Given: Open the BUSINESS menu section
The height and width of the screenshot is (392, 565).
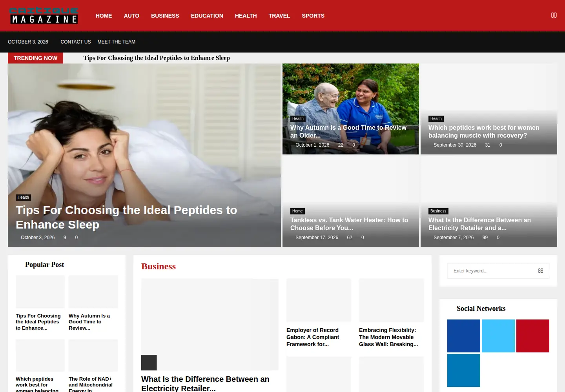Looking at the screenshot, I should pyautogui.click(x=165, y=16).
